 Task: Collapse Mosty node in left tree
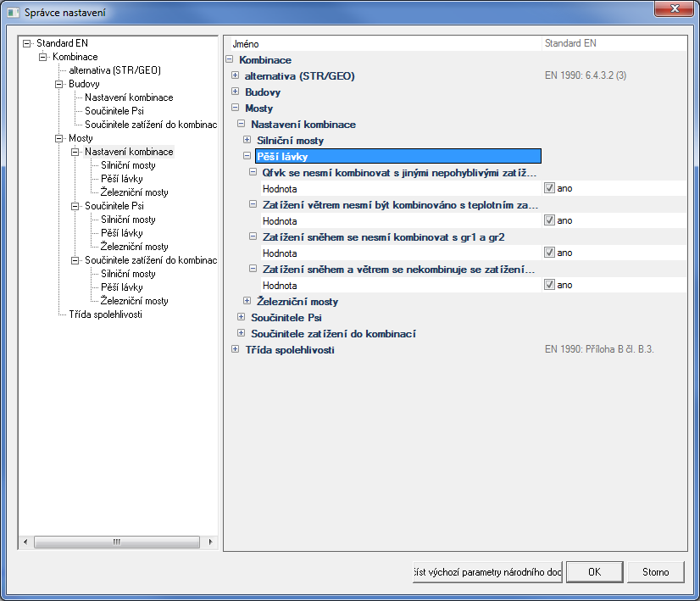tap(59, 139)
